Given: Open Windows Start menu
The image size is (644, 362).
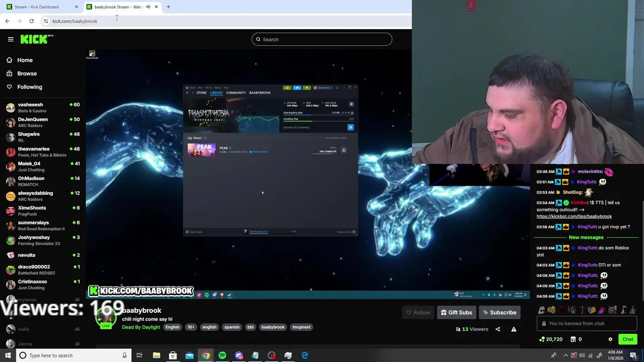Looking at the screenshot, I should click(x=8, y=355).
